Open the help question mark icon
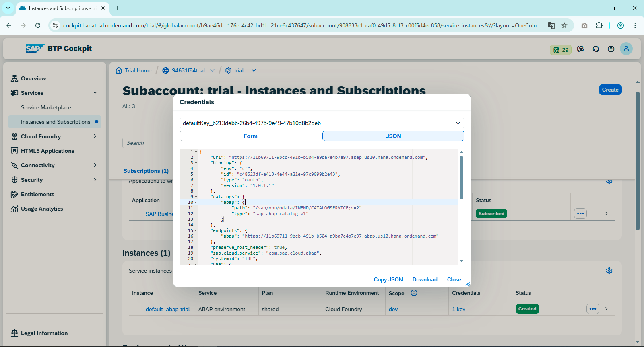Screen dimensions: 644x347 [x=611, y=49]
